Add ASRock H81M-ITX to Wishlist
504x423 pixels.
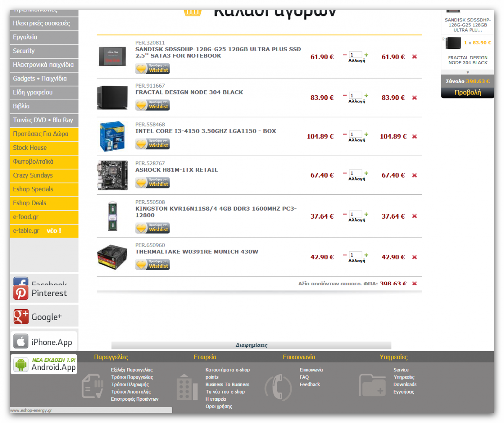tap(152, 183)
